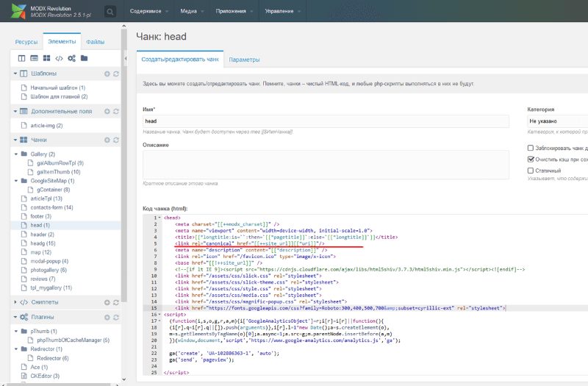Image resolution: width=588 pixels, height=386 pixels.
Task: Refresh the Дополнительные поля section
Action: pyautogui.click(x=116, y=112)
